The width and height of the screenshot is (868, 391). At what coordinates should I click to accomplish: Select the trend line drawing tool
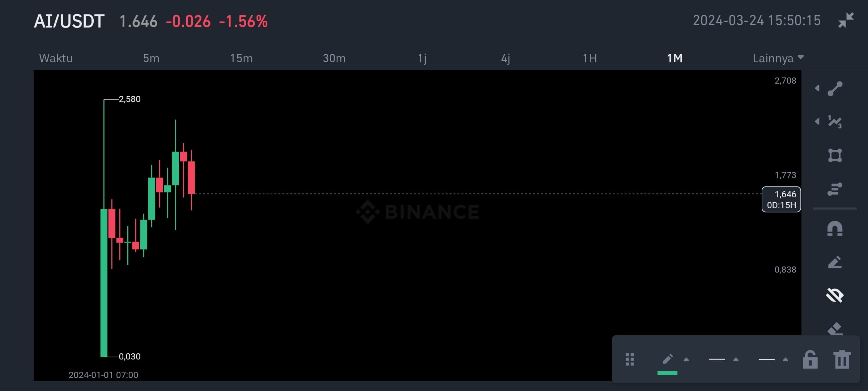[x=835, y=89]
